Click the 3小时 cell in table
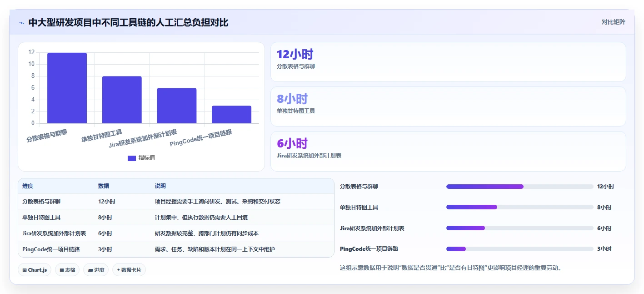Viewport: 644px width, 294px height. [x=105, y=249]
